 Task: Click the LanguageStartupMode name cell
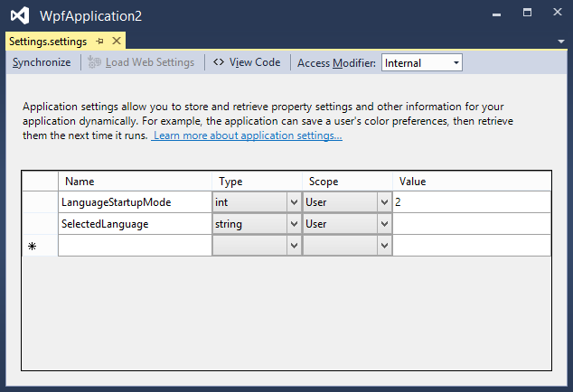click(x=134, y=202)
